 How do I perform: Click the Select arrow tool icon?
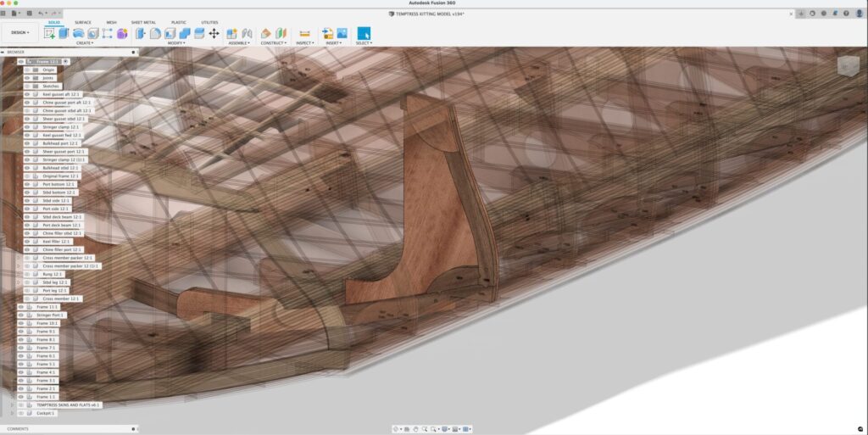pyautogui.click(x=364, y=33)
